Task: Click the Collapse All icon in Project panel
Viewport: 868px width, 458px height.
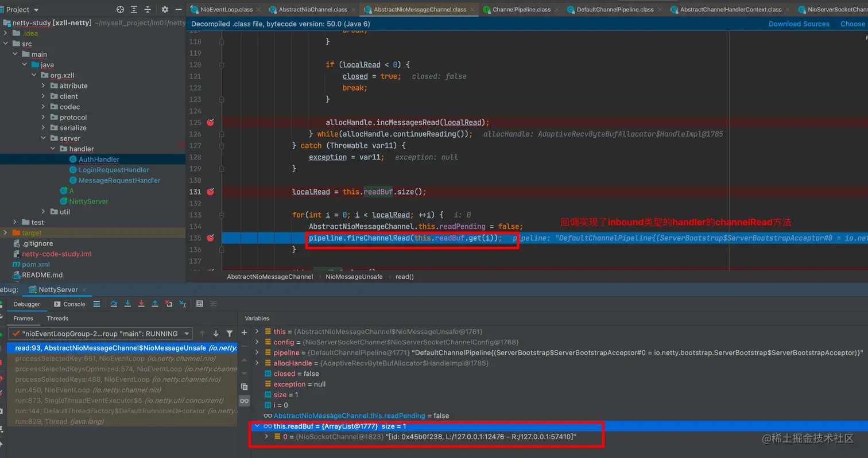Action: (x=148, y=10)
